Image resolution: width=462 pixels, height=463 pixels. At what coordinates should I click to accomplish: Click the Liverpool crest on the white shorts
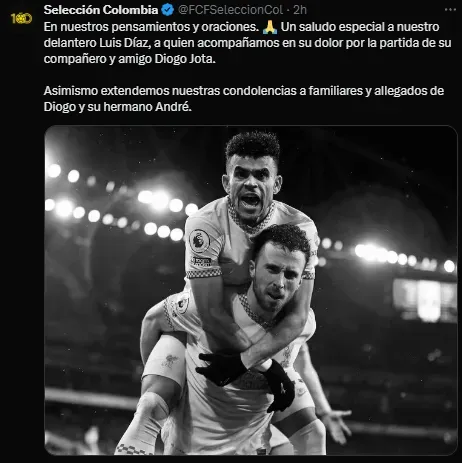coord(169,361)
